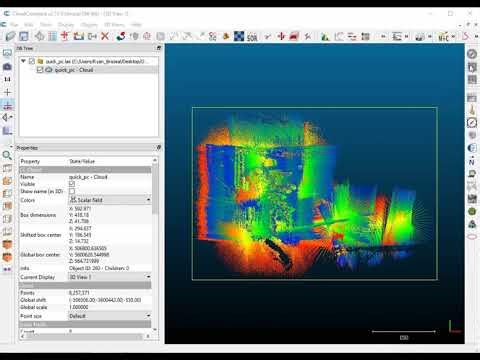Viewport: 480px width, 360px height.
Task: Click the red ellipse icon in right toolbar
Action: [x=472, y=237]
